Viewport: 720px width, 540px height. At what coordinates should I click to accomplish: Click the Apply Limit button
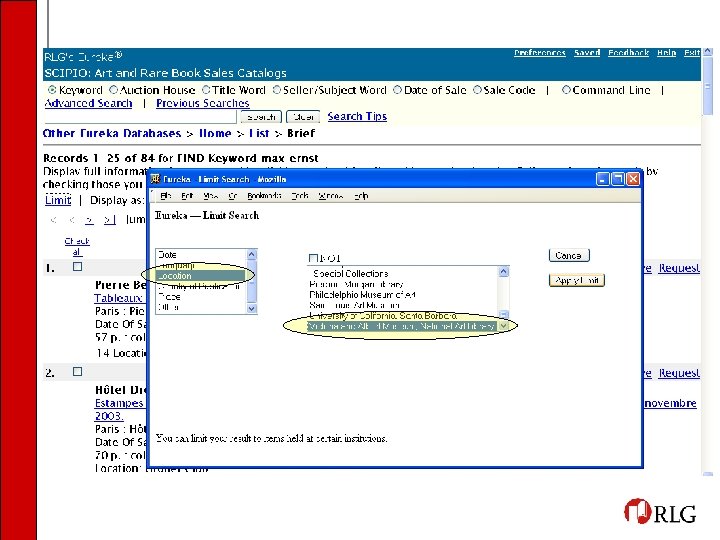(x=577, y=280)
